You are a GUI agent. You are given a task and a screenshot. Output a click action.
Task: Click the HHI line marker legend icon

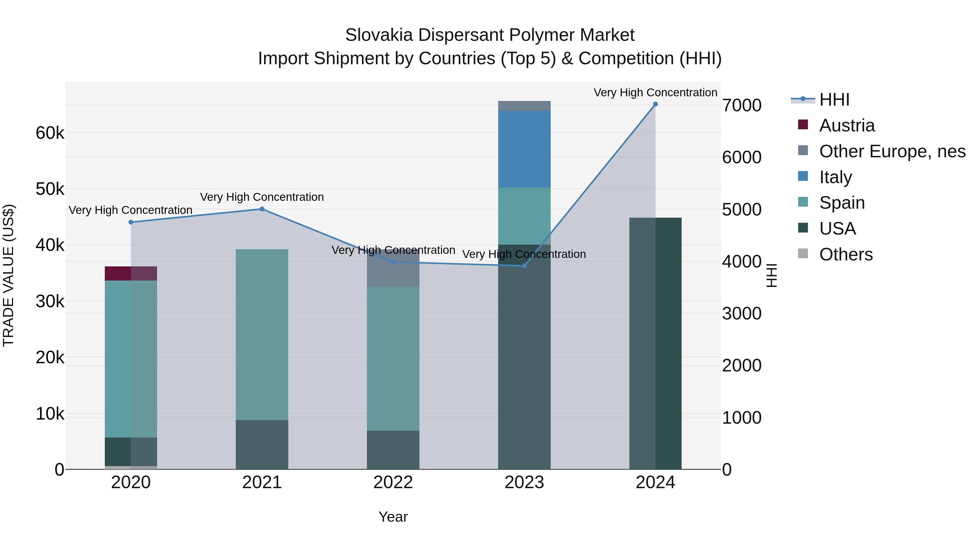pyautogui.click(x=803, y=99)
